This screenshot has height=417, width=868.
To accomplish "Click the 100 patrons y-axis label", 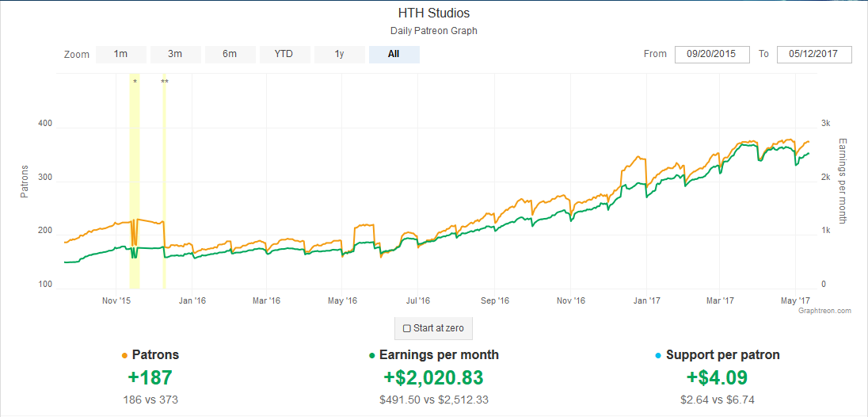I will tap(45, 285).
